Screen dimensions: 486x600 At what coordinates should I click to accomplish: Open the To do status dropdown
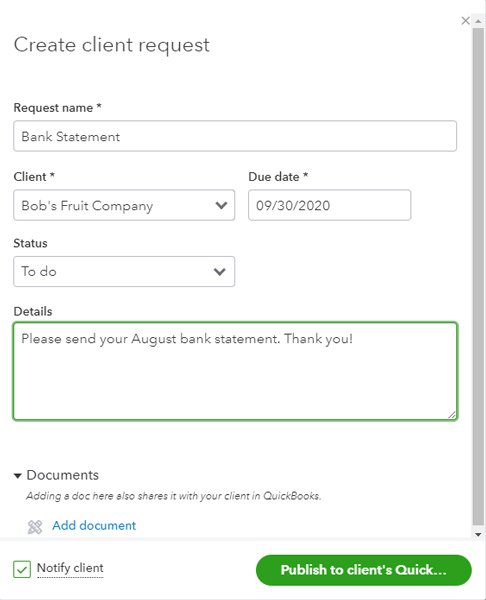pyautogui.click(x=124, y=271)
